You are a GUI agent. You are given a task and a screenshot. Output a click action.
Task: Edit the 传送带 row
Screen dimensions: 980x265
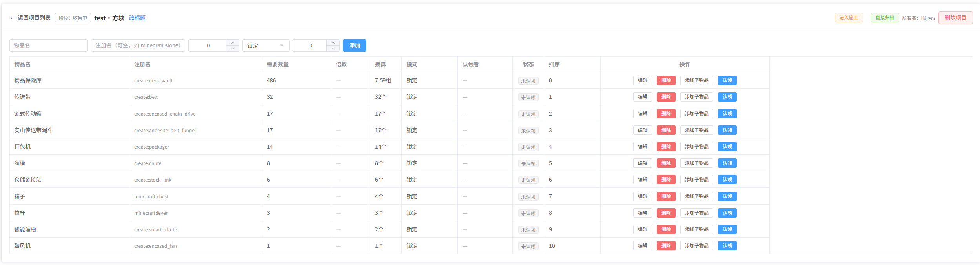pos(643,97)
